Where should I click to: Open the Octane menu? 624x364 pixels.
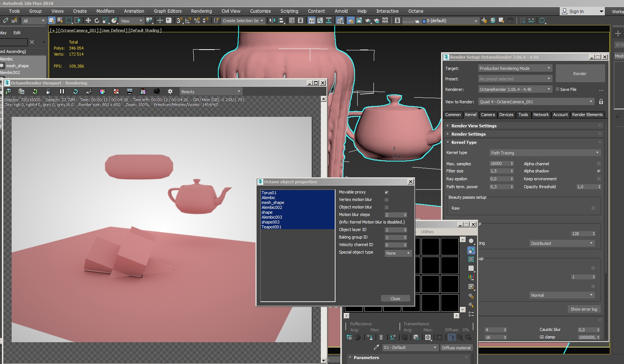coord(416,11)
